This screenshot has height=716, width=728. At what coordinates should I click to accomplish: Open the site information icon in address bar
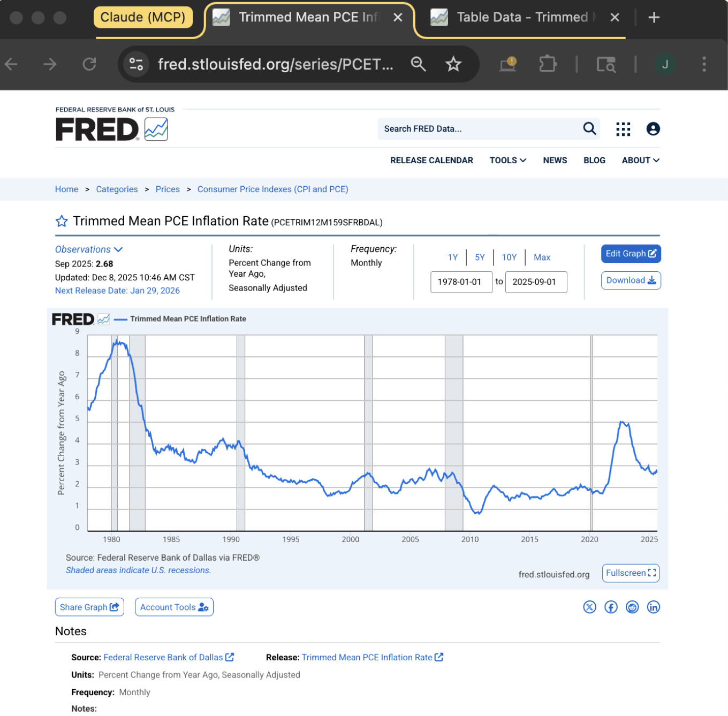pyautogui.click(x=136, y=64)
